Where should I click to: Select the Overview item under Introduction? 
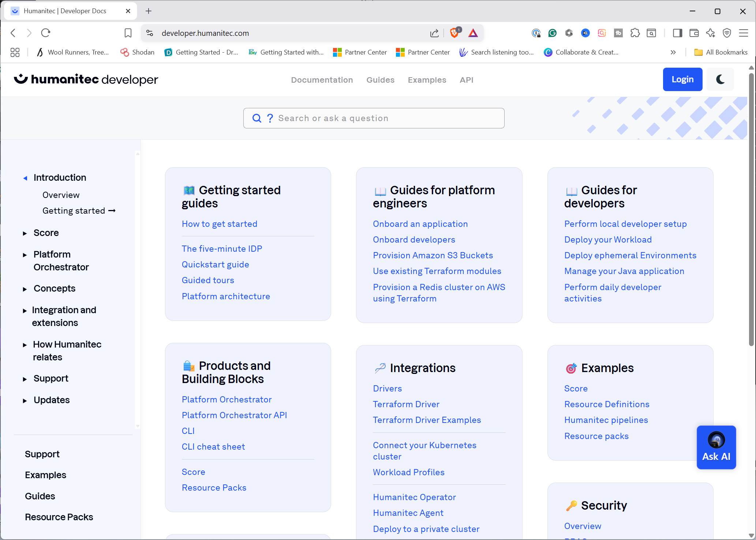coord(61,195)
